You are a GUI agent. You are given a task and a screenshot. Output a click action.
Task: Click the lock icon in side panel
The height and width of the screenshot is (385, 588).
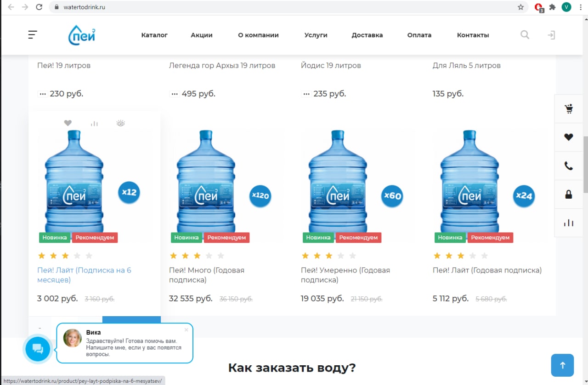coord(569,194)
